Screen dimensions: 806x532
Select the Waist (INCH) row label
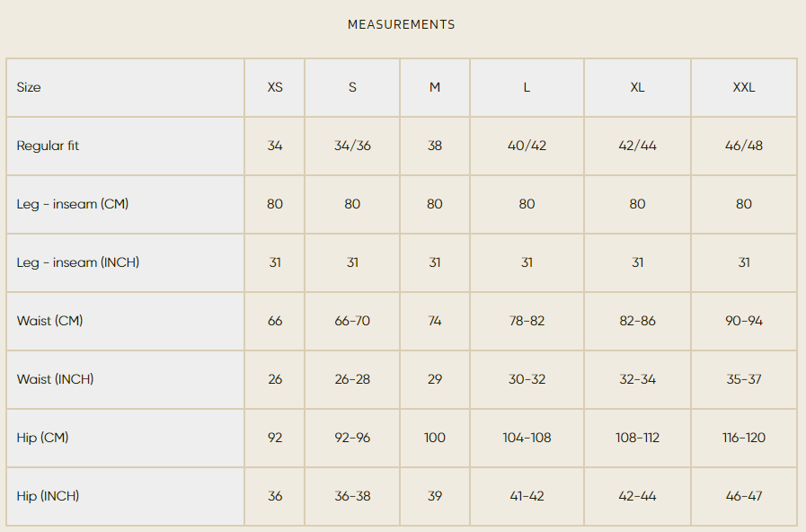click(56, 379)
